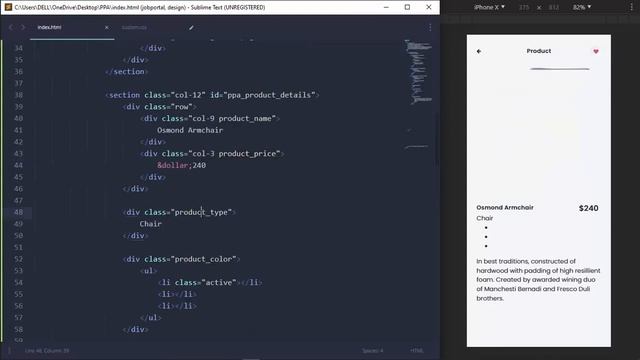Click the Product header title in preview
Screen dimensions: 640x360
539,51
